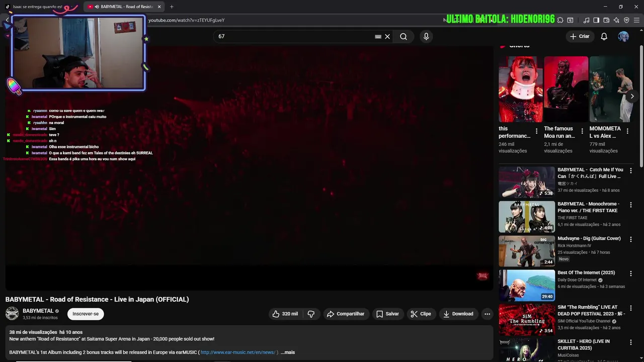Image resolution: width=644 pixels, height=362 pixels.
Task: Close the BABYMETAL YouTube tab
Action: click(x=159, y=7)
